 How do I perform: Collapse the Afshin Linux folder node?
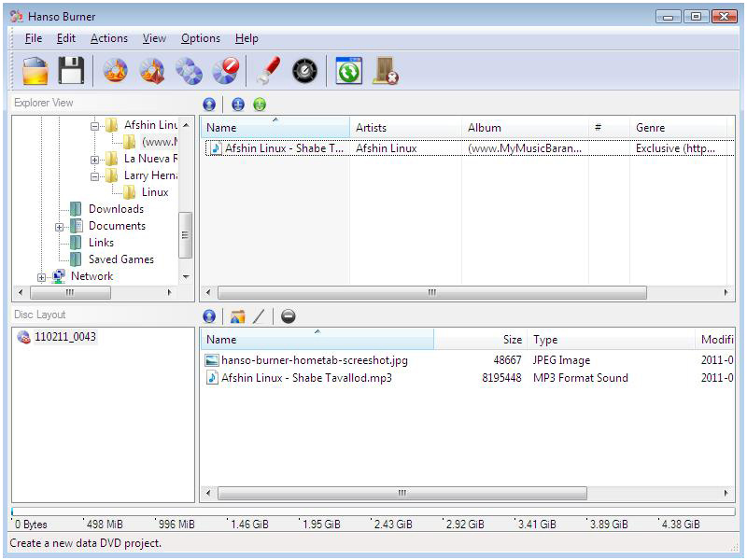(x=95, y=126)
